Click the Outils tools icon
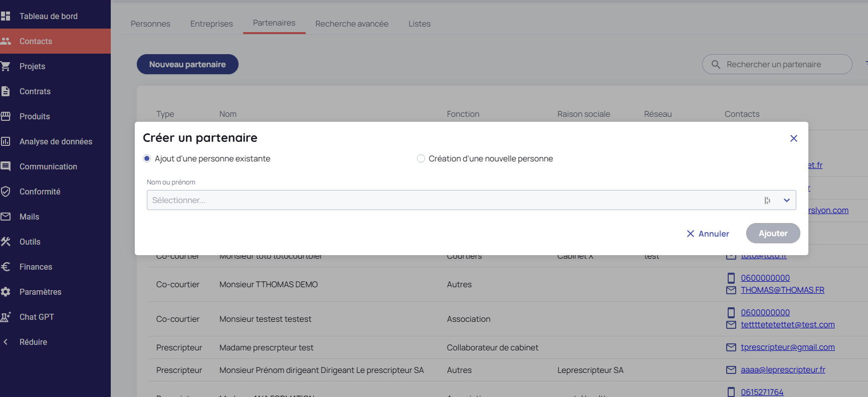The width and height of the screenshot is (868, 397). click(6, 242)
